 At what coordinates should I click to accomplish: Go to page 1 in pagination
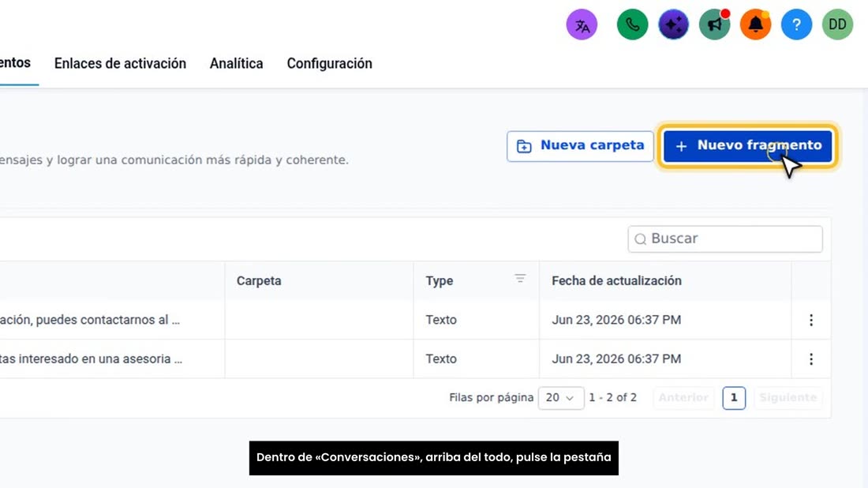(x=734, y=398)
